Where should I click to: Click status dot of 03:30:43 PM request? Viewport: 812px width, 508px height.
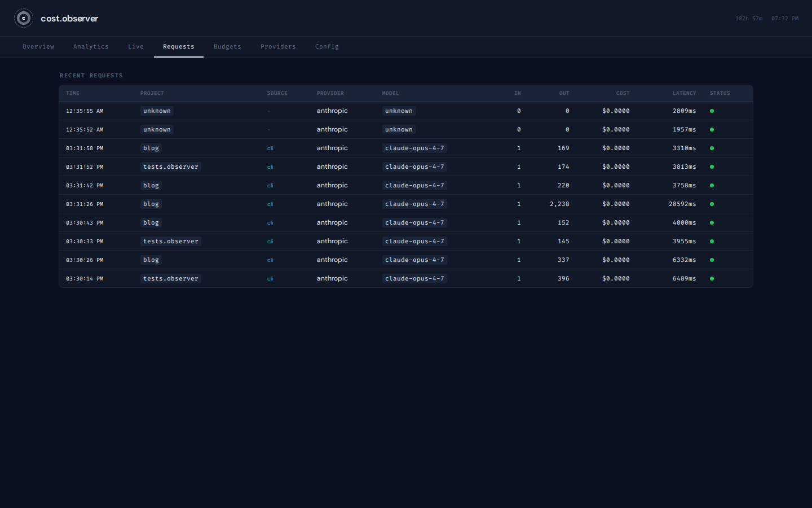coord(712,223)
